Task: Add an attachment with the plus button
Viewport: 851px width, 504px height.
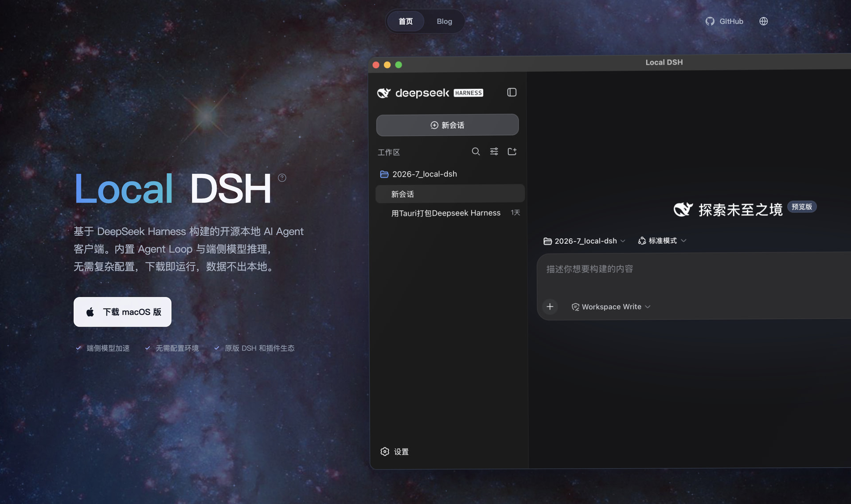Action: click(550, 307)
